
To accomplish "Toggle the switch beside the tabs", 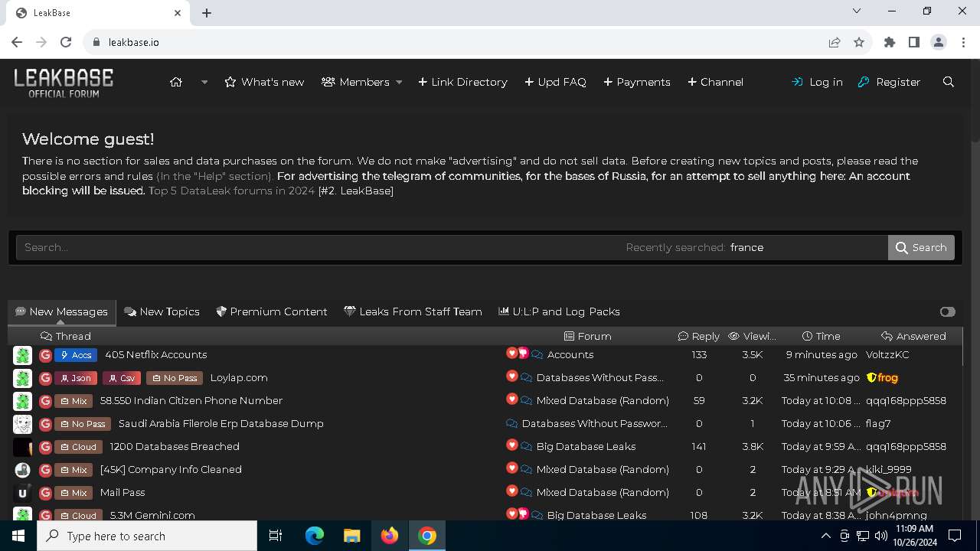I will coord(948,311).
